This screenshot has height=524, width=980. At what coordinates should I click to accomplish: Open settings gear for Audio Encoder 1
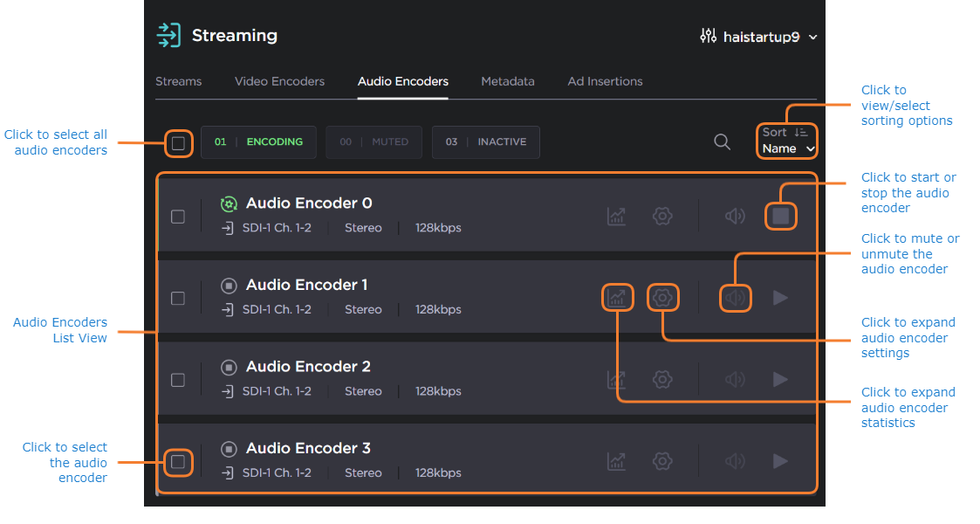coord(662,298)
